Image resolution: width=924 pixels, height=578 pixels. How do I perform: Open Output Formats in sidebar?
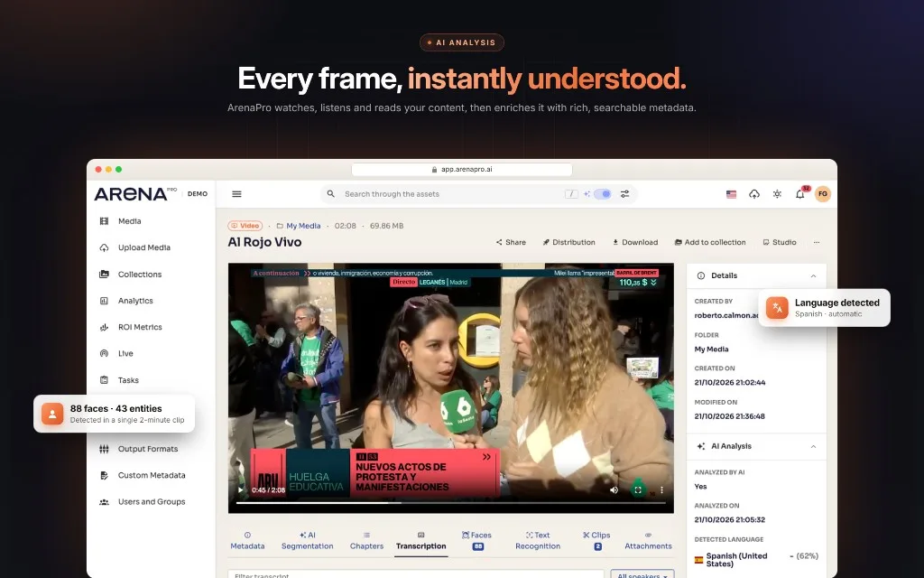pyautogui.click(x=138, y=449)
